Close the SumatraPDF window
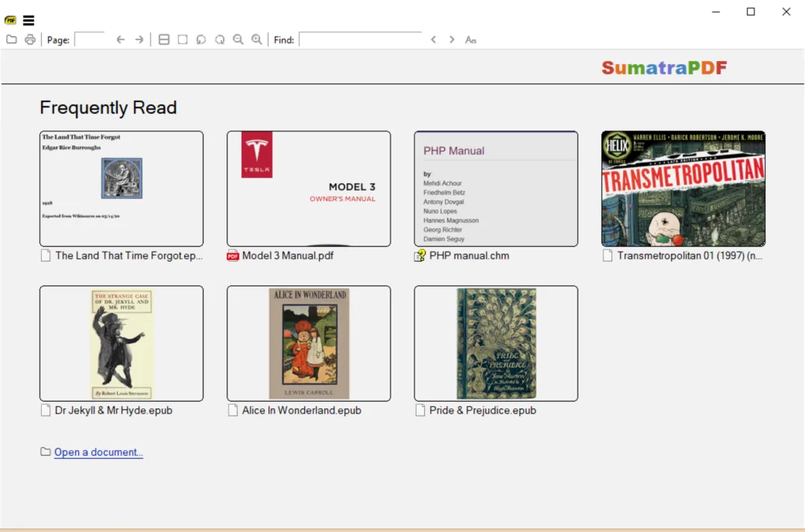This screenshot has width=805, height=532. tap(786, 12)
